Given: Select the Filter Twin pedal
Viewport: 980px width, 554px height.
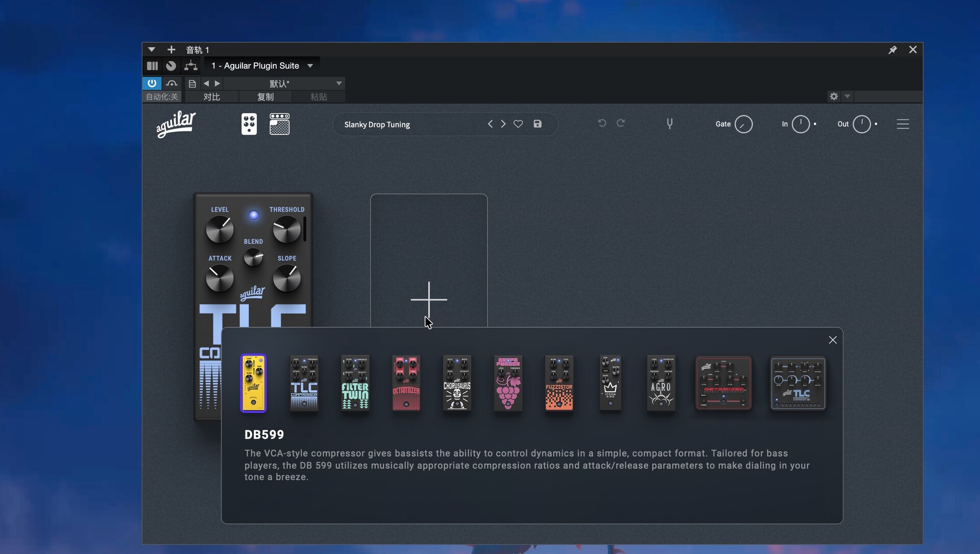Looking at the screenshot, I should [x=355, y=383].
